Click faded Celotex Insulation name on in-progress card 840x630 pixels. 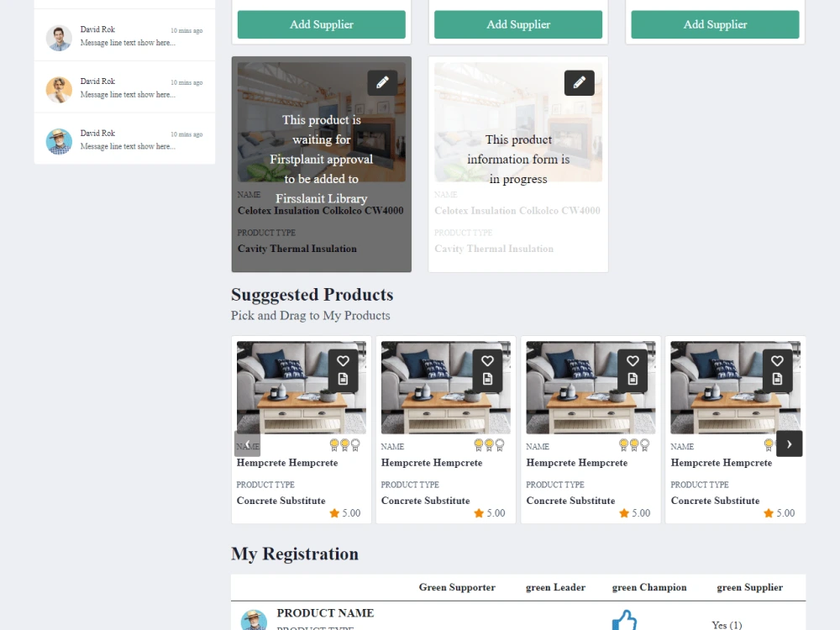pyautogui.click(x=517, y=211)
